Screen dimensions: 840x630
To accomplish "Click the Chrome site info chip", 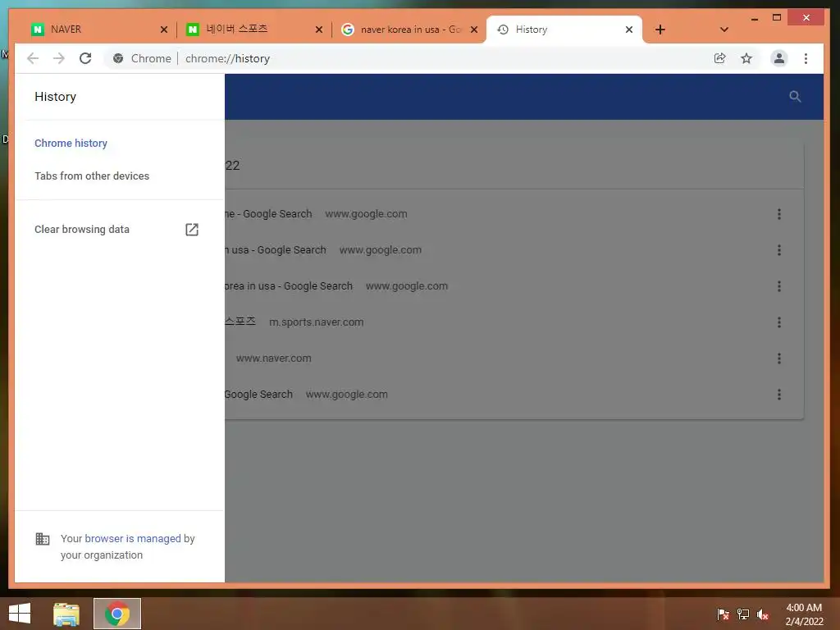I will [x=141, y=58].
